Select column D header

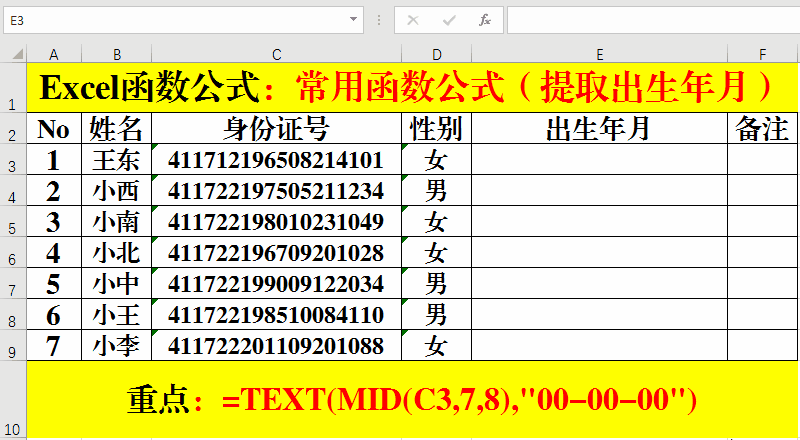click(x=436, y=54)
